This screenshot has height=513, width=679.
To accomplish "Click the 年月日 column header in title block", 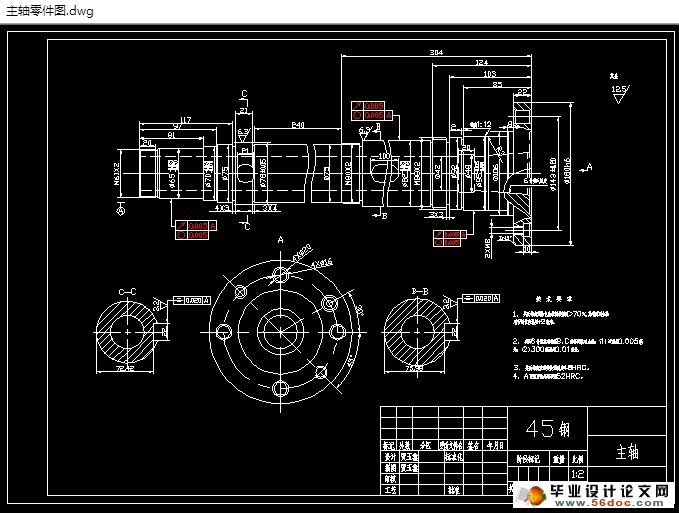I will pos(495,445).
